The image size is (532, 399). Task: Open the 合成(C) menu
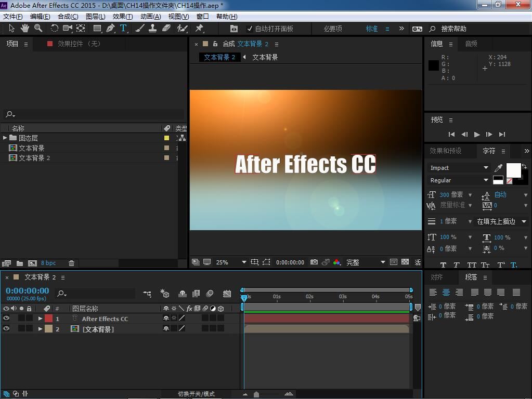pyautogui.click(x=68, y=17)
